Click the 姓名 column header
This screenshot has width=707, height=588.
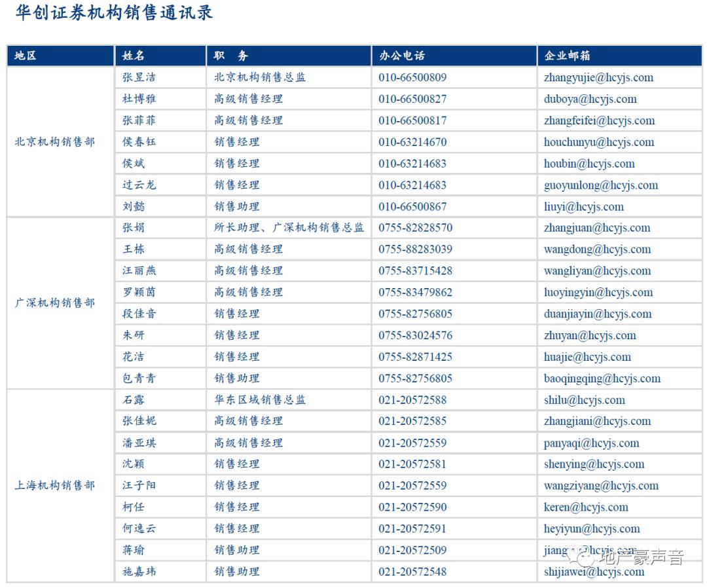[160, 56]
